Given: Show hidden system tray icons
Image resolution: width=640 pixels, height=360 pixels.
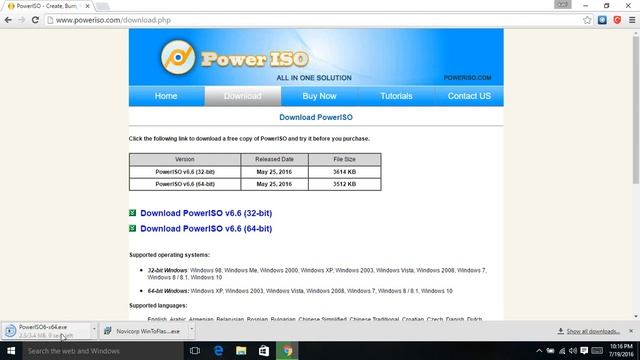Looking at the screenshot, I should tap(539, 351).
